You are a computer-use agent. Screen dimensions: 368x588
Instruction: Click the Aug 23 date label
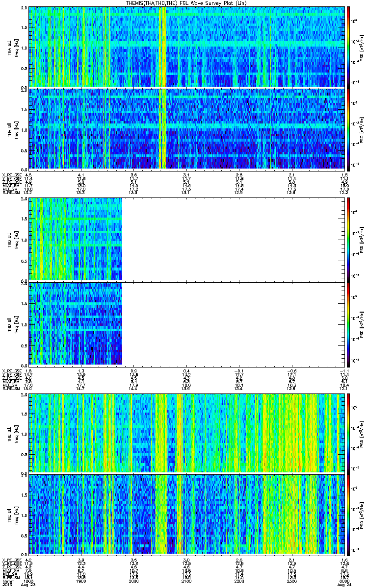pos(29,585)
